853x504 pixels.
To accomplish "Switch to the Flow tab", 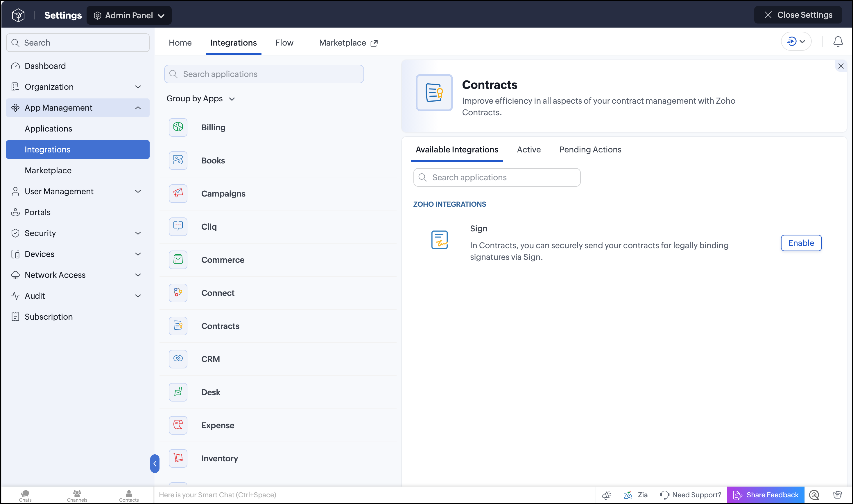I will 284,42.
